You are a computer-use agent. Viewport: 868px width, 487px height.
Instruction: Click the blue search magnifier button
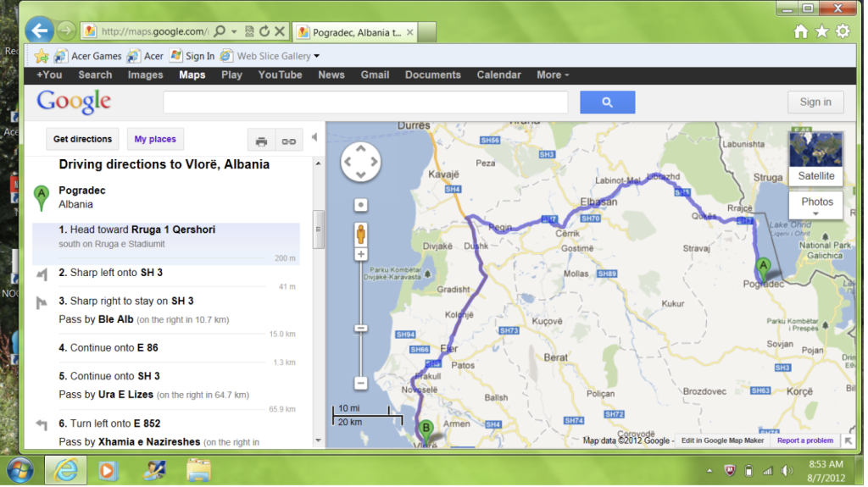tap(608, 102)
